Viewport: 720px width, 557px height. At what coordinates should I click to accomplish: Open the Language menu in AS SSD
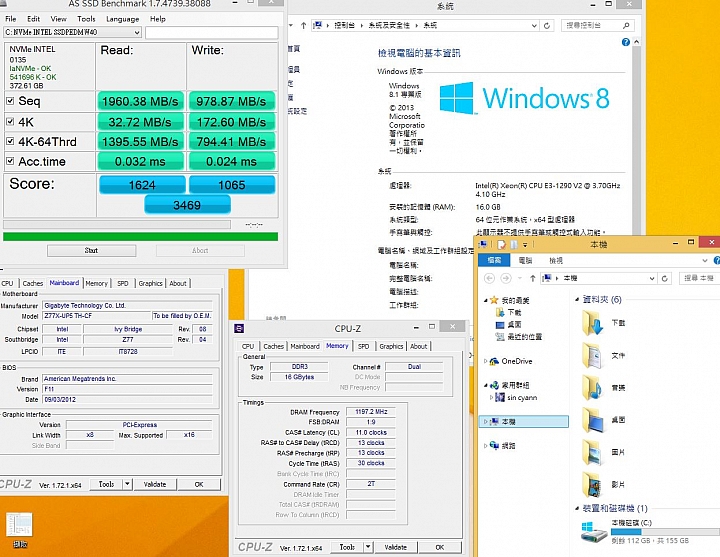click(123, 19)
